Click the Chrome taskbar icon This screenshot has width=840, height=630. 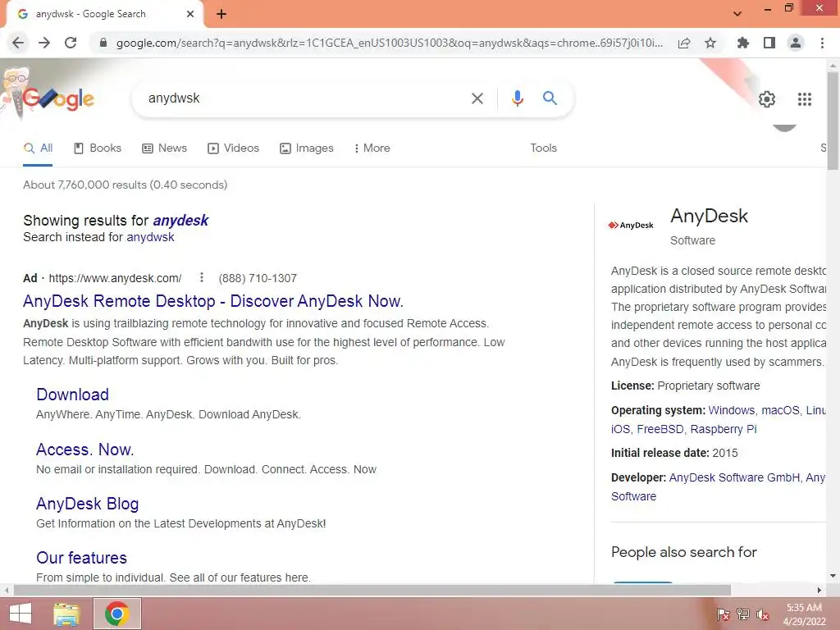117,614
